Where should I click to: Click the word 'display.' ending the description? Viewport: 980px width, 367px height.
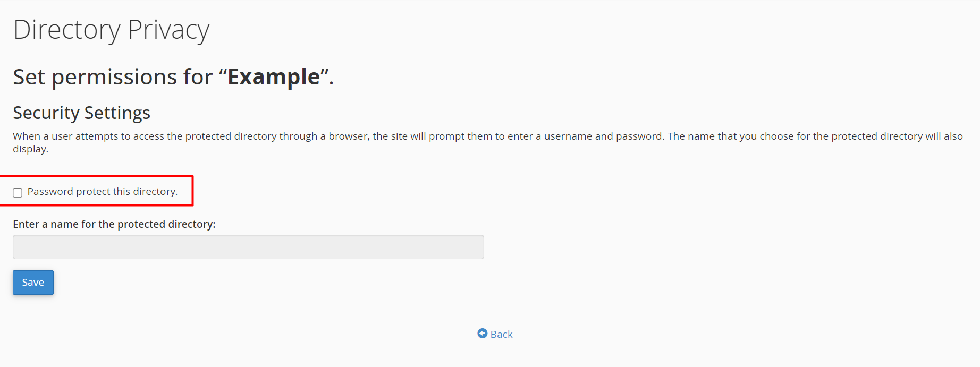click(30, 149)
